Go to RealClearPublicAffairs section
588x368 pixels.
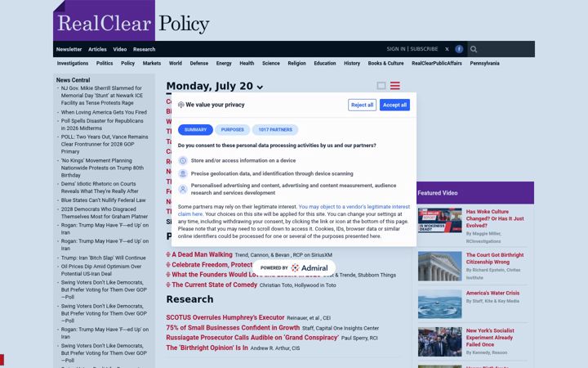pyautogui.click(x=436, y=64)
